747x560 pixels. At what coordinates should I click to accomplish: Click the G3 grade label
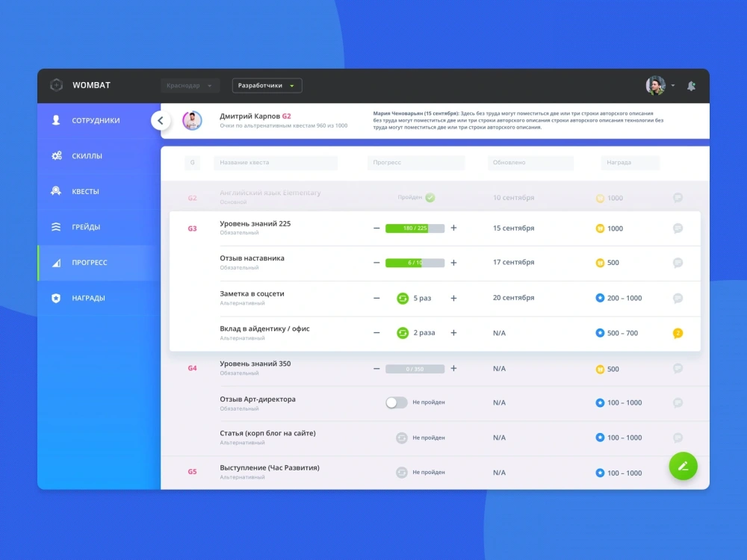click(192, 228)
